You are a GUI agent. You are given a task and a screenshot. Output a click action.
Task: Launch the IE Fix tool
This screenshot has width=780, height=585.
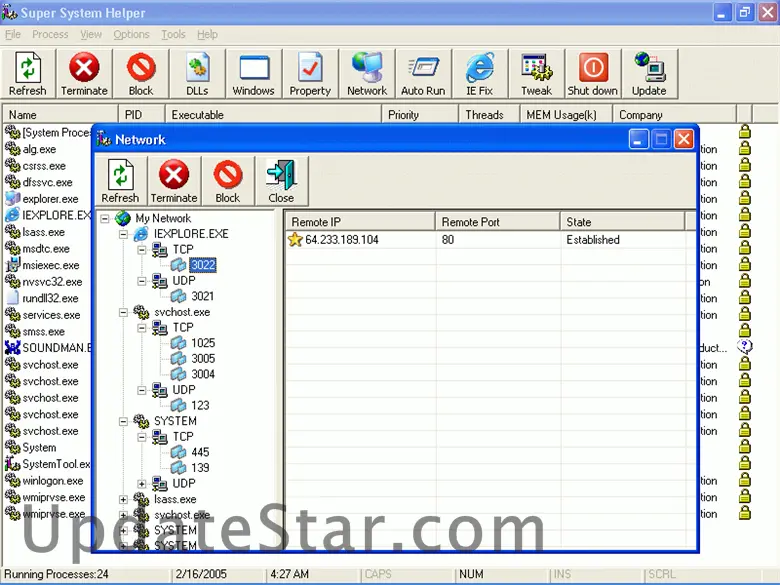click(x=480, y=75)
